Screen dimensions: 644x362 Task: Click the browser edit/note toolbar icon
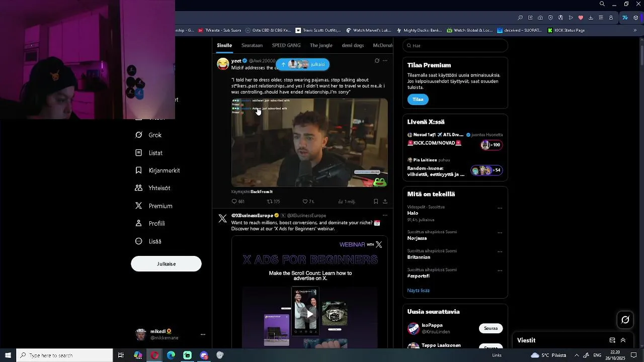click(530, 18)
